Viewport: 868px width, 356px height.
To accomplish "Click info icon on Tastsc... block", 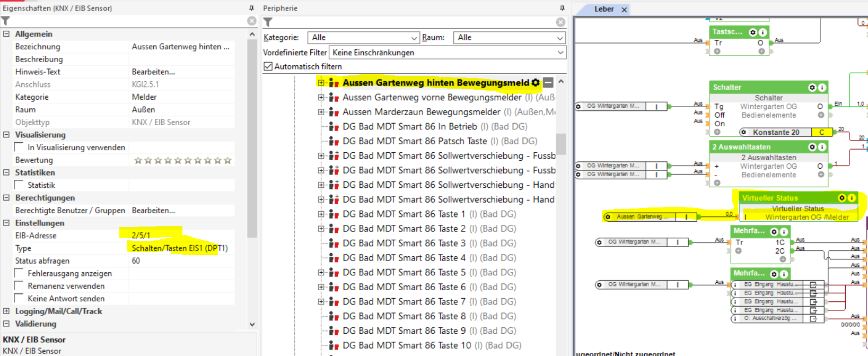I will [x=762, y=32].
